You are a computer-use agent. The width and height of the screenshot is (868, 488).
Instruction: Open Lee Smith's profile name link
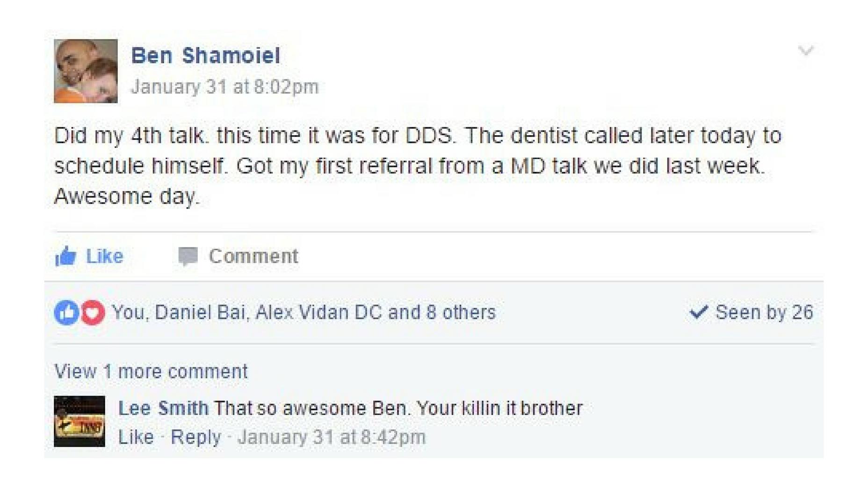(x=163, y=408)
